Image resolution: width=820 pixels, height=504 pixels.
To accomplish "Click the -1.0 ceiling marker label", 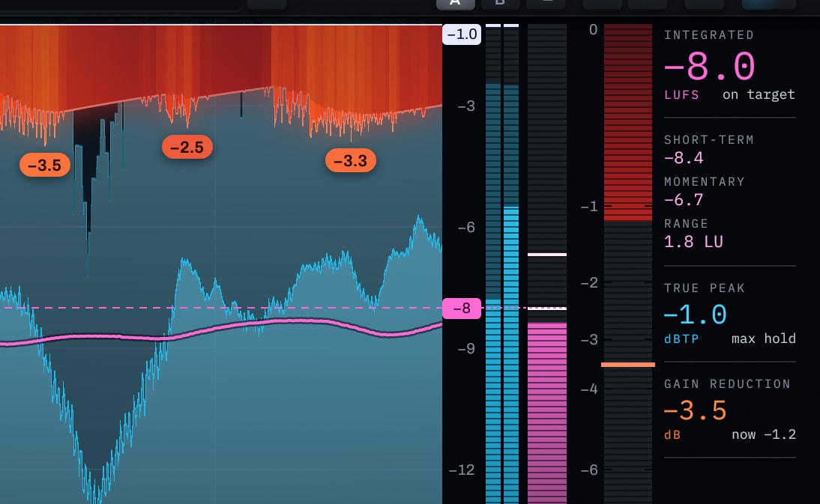I will [462, 34].
